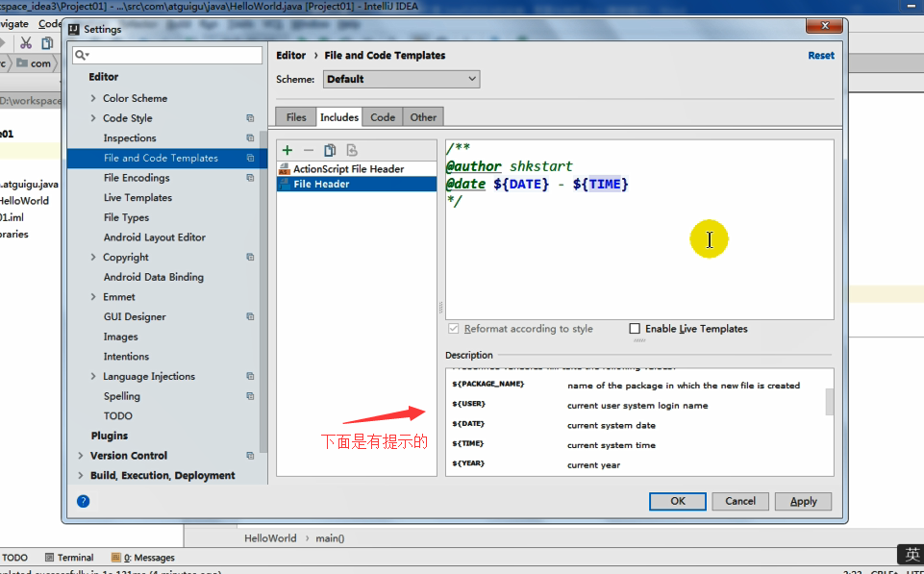Switch to the Files tab

point(296,117)
